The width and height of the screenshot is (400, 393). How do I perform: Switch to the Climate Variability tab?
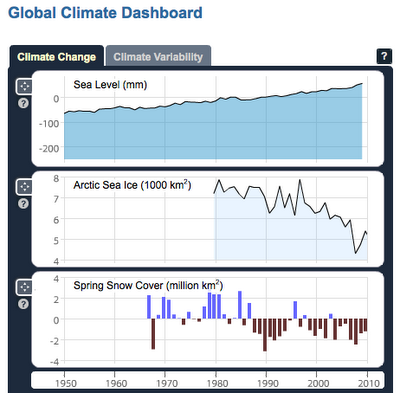[158, 57]
